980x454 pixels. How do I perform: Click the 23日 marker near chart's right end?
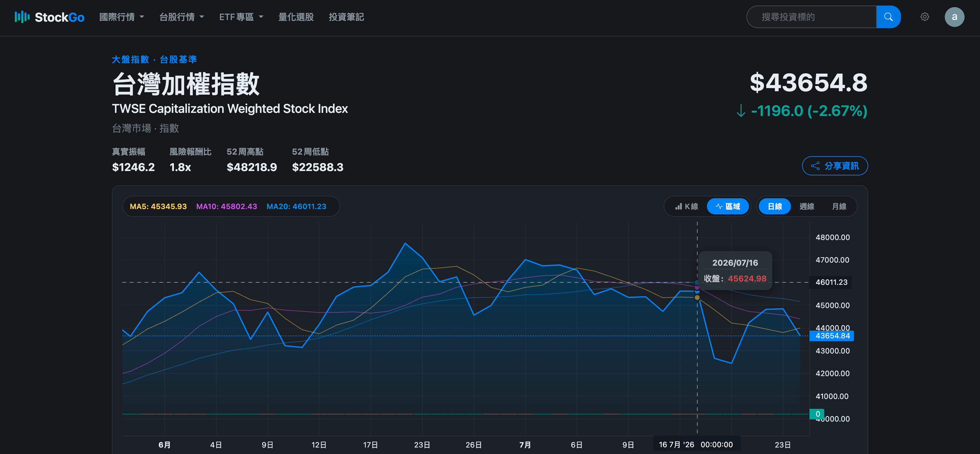tap(783, 445)
